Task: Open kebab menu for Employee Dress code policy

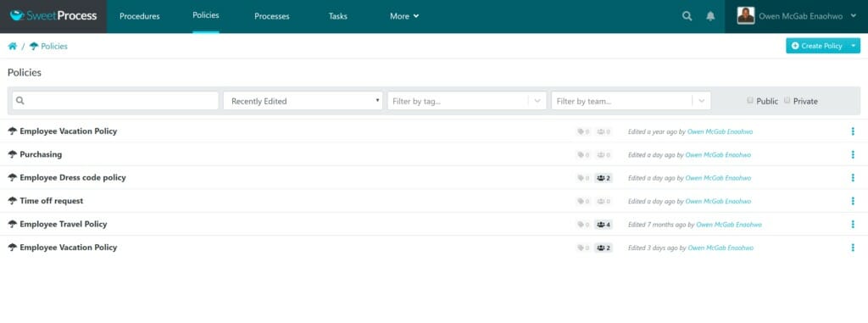Action: click(853, 178)
